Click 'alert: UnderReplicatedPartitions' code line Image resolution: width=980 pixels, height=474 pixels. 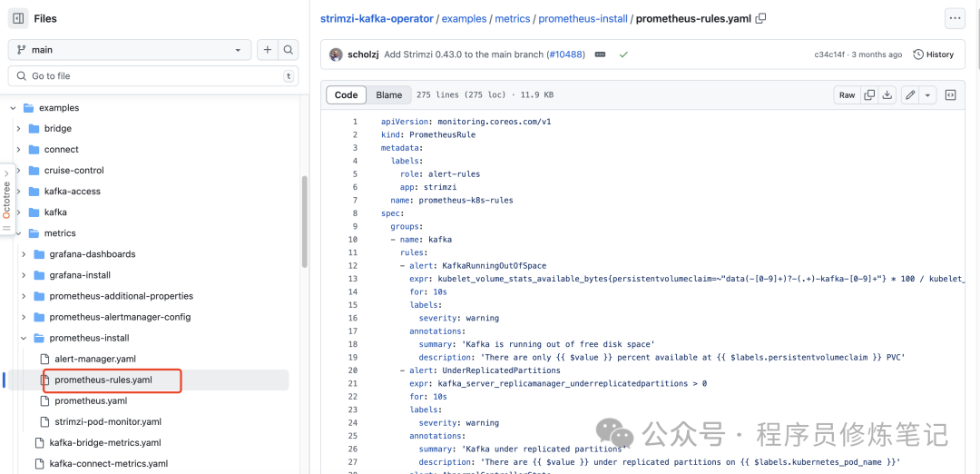[x=485, y=370]
